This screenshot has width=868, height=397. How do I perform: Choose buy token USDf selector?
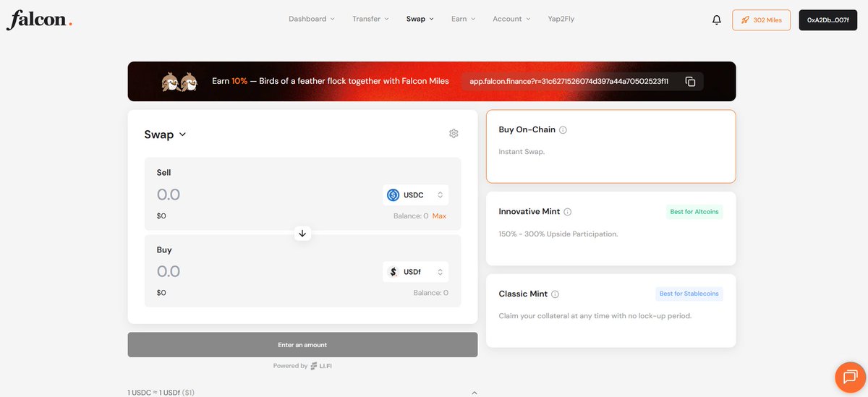[416, 272]
